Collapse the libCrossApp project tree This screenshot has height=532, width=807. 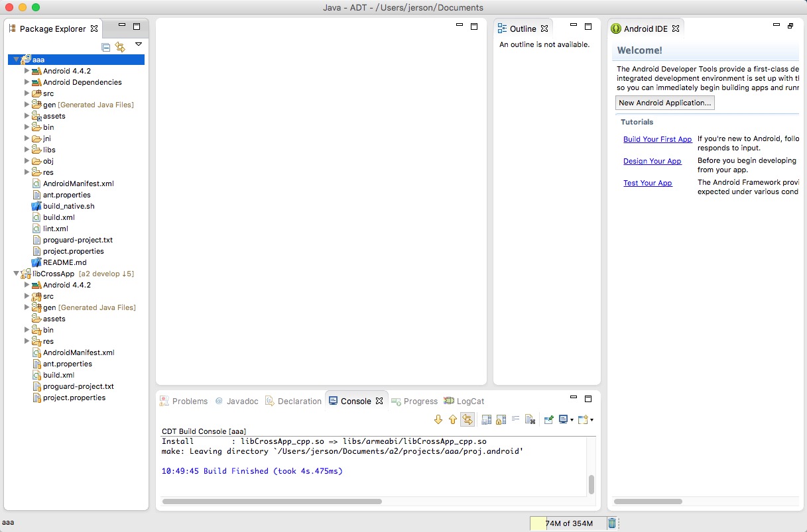tap(16, 274)
